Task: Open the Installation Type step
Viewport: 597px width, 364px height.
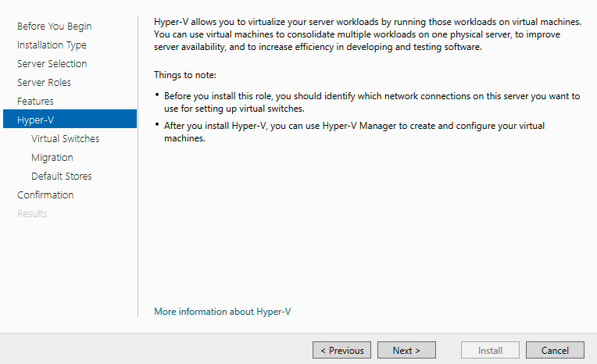Action: click(x=52, y=45)
